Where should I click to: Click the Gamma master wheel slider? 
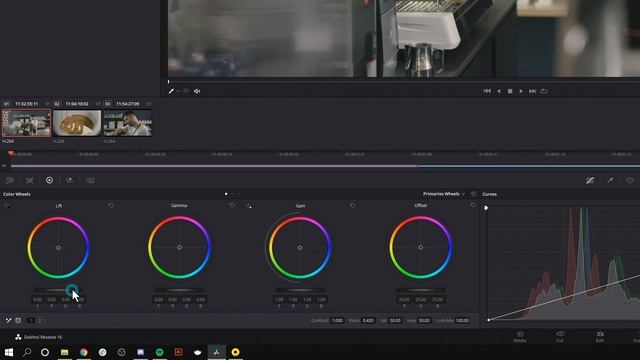[x=179, y=290]
